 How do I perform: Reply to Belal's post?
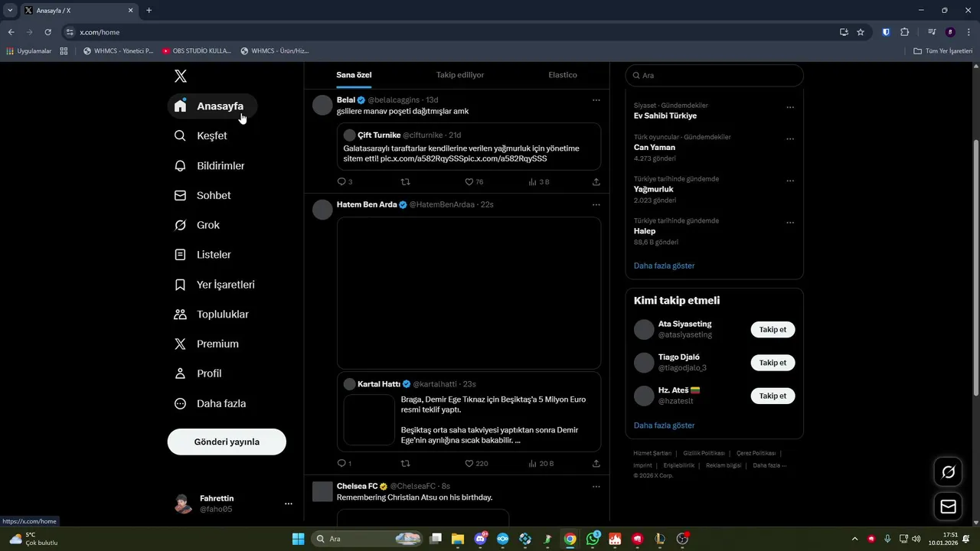(x=345, y=181)
